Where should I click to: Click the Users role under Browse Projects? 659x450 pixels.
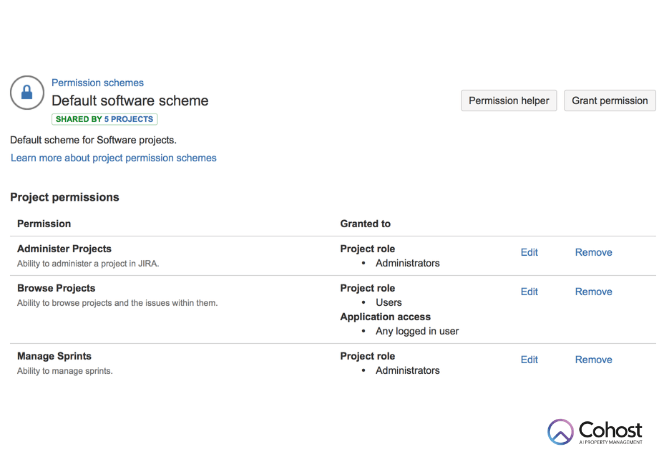point(389,303)
